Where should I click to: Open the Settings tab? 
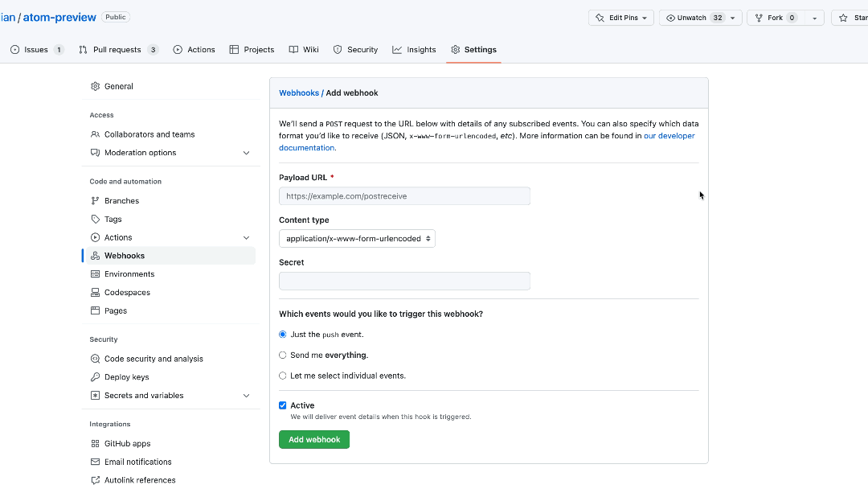click(x=474, y=50)
